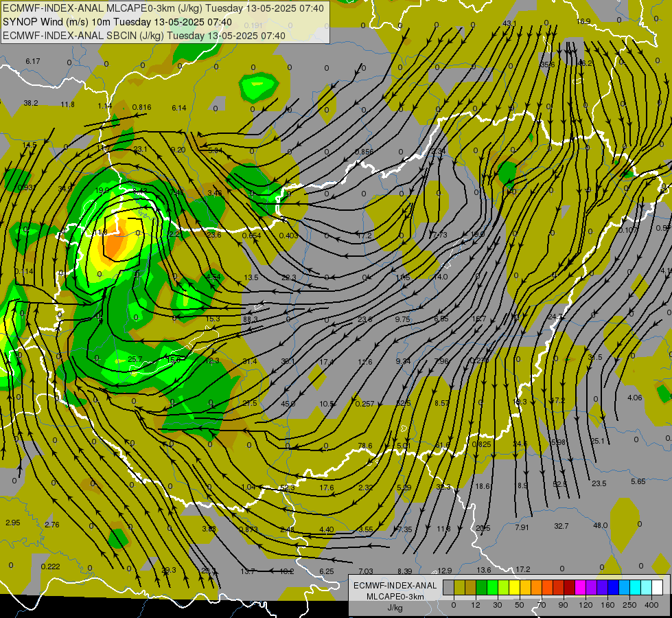Select the map value 78.6
The height and width of the screenshot is (618, 672).
(365, 446)
